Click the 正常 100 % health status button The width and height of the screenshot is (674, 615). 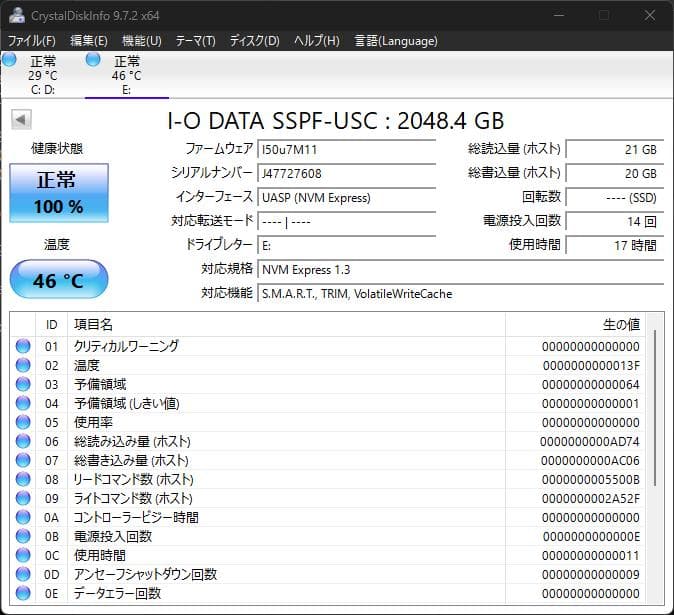click(59, 193)
